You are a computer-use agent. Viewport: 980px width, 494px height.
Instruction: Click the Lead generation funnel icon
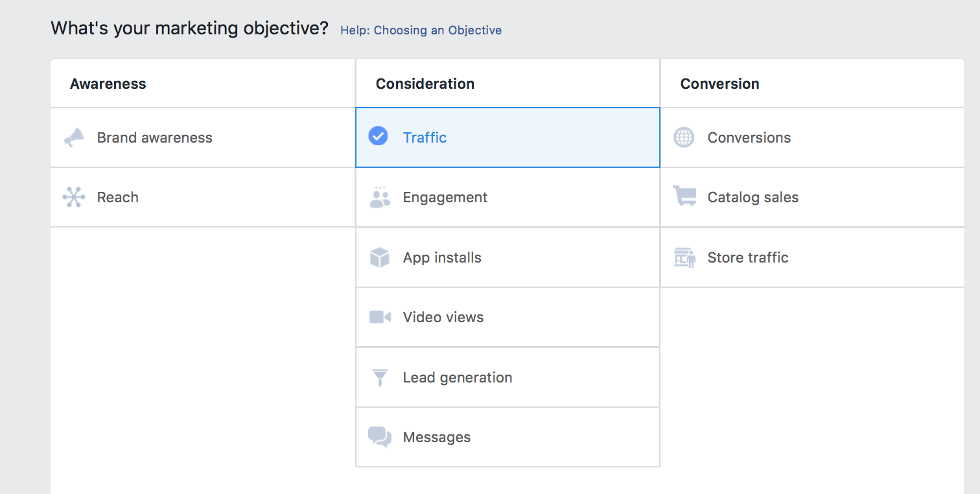[380, 377]
